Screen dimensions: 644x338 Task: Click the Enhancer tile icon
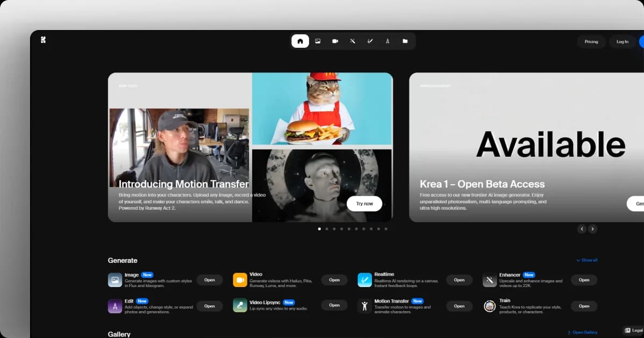[x=489, y=280]
